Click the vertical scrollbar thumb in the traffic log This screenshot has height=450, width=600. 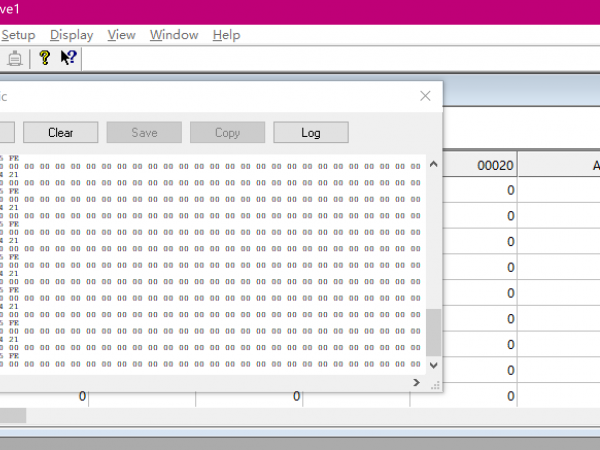pos(433,332)
